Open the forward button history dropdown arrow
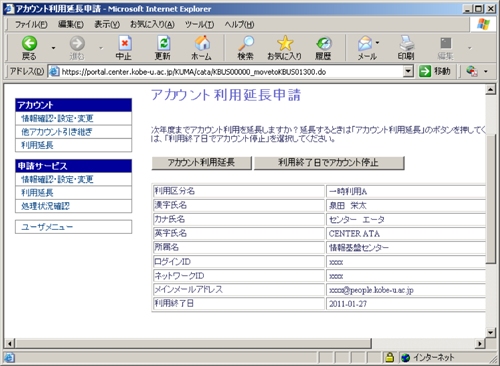This screenshot has height=366, width=500. tap(101, 48)
